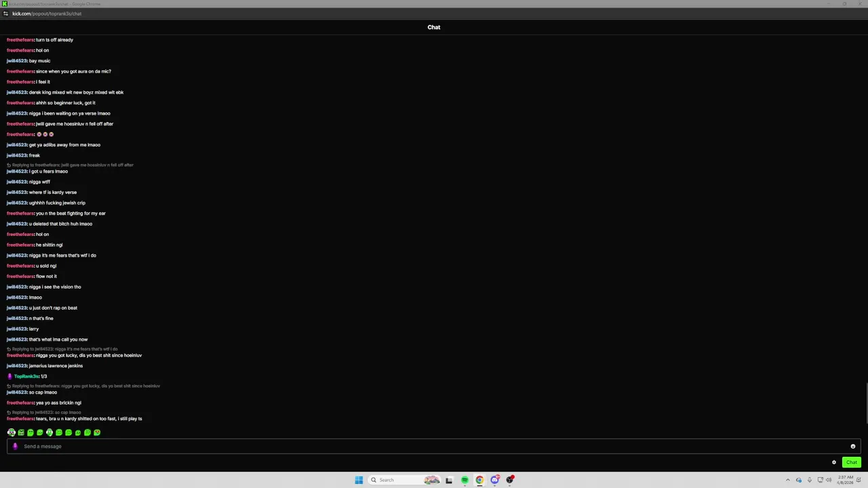The width and height of the screenshot is (868, 488).
Task: Insert ninth emote in quick emote row
Action: coord(87,432)
